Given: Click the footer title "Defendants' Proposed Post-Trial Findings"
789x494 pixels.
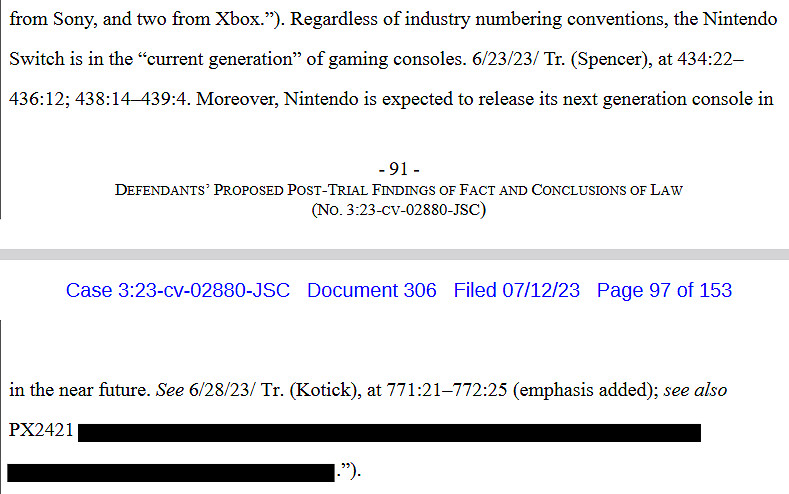Looking at the screenshot, I should point(399,190).
